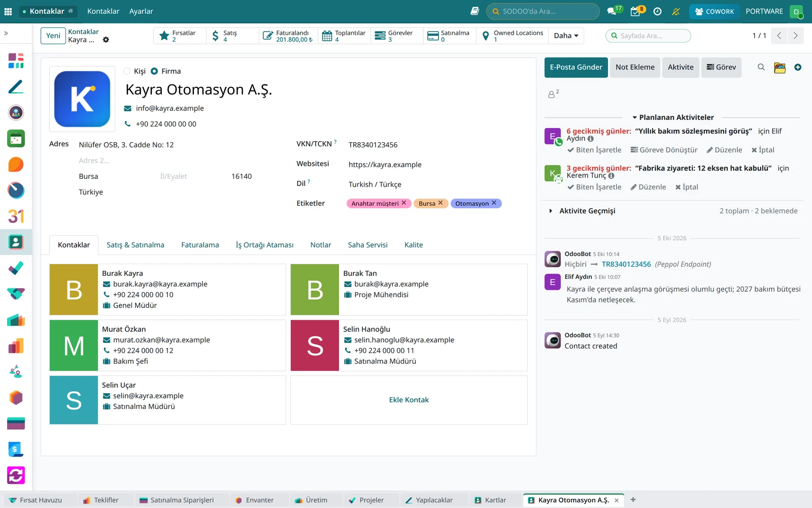
Task: Click the Sayfada Ara search field
Action: (x=648, y=36)
